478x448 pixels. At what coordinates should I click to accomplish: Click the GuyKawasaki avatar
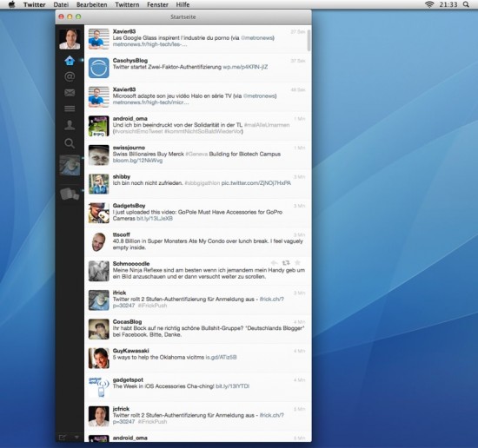point(99,359)
